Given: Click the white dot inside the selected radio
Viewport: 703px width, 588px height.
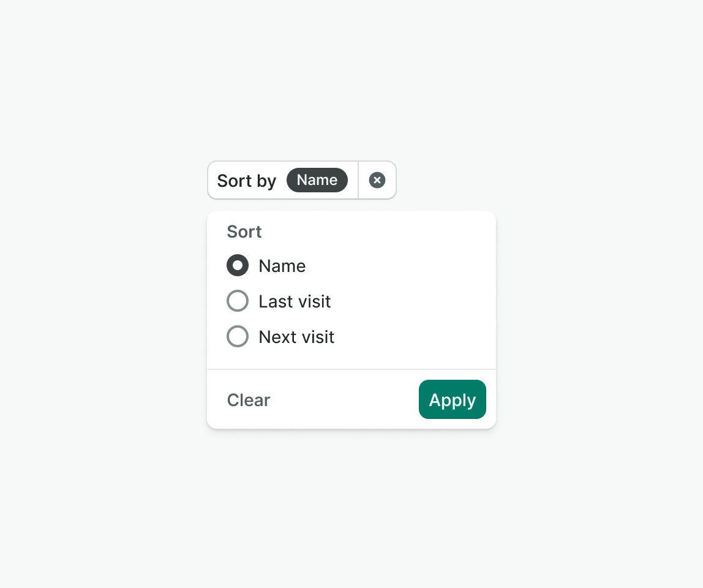Looking at the screenshot, I should pos(238,265).
